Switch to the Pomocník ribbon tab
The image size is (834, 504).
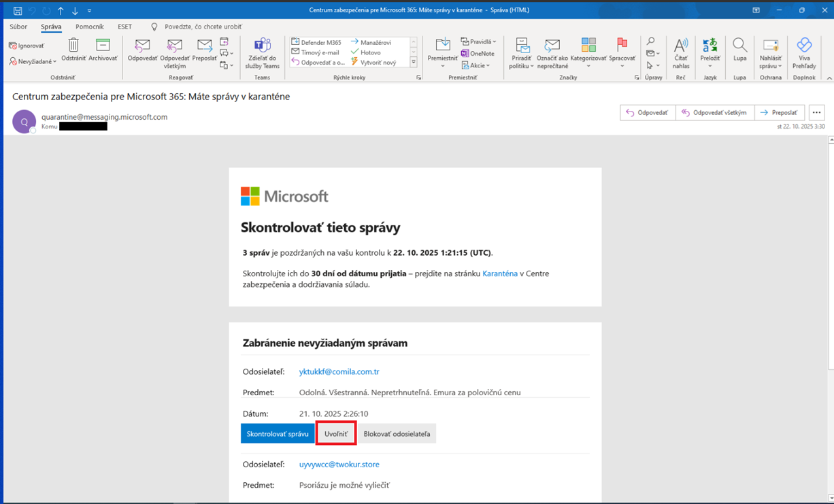click(x=89, y=27)
